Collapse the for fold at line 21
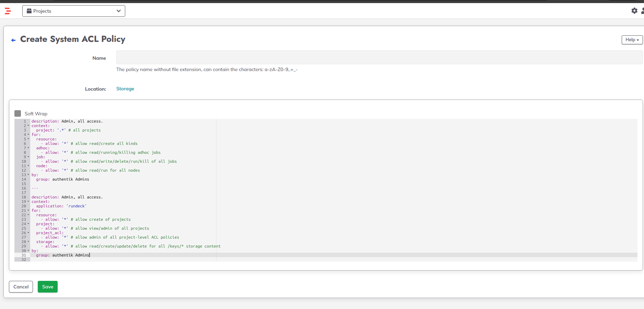Image resolution: width=644 pixels, height=309 pixels. pos(28,210)
